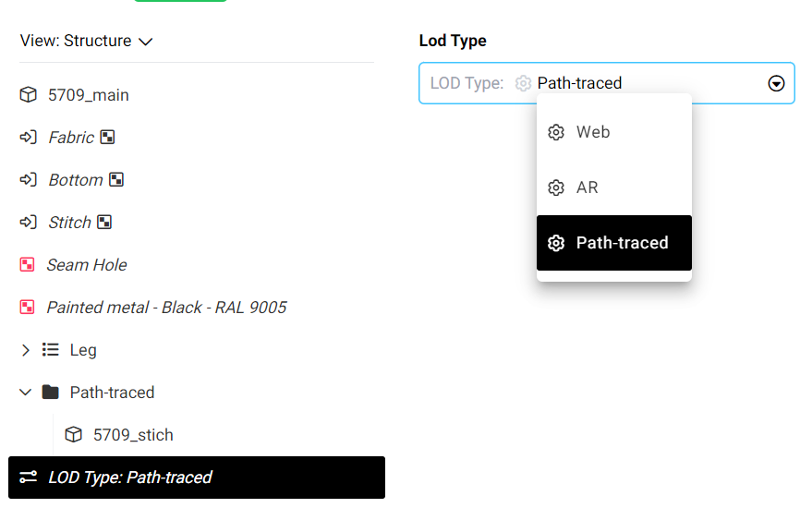Image resolution: width=800 pixels, height=532 pixels.
Task: Click the checkered material icon after Fabric
Action: (108, 138)
